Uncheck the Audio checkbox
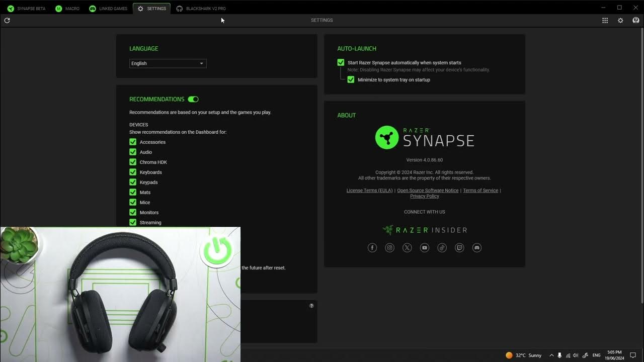644x362 pixels. click(x=133, y=152)
